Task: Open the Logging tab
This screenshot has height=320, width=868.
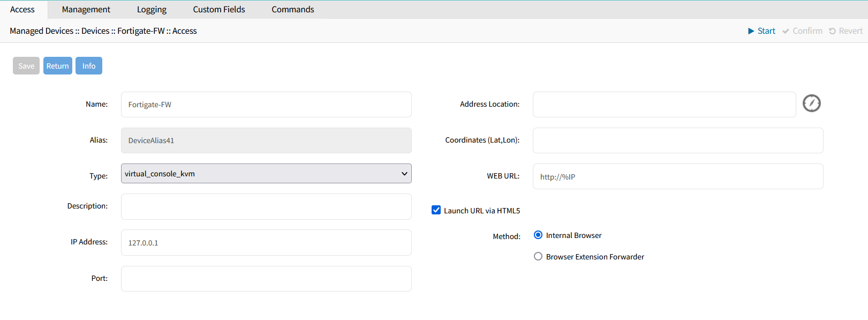Action: [152, 10]
